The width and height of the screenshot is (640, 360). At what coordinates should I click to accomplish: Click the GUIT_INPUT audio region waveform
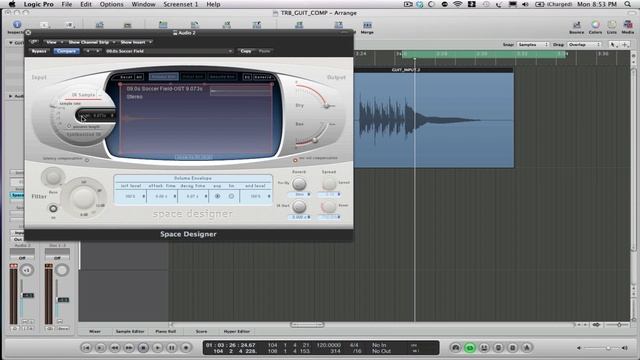[x=433, y=120]
